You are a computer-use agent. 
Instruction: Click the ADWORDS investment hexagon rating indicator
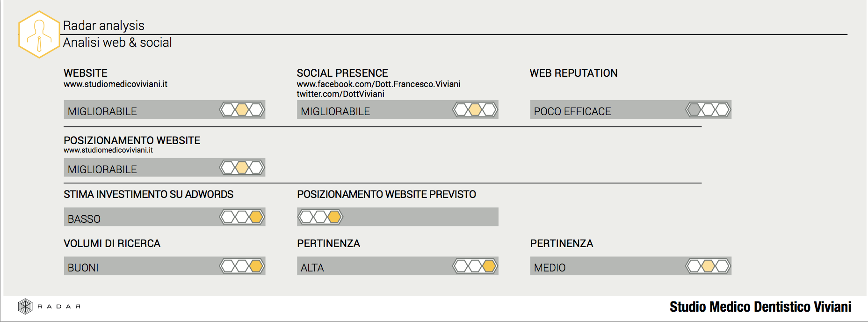click(x=242, y=217)
